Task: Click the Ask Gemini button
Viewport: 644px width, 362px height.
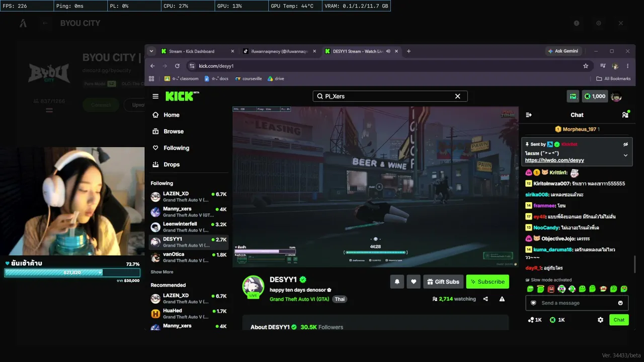Action: (x=563, y=51)
